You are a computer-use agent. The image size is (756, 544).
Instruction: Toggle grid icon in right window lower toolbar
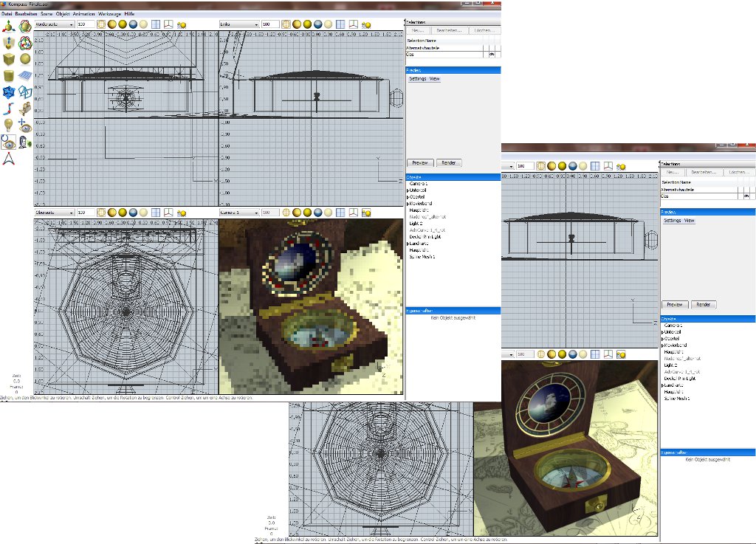tap(596, 354)
